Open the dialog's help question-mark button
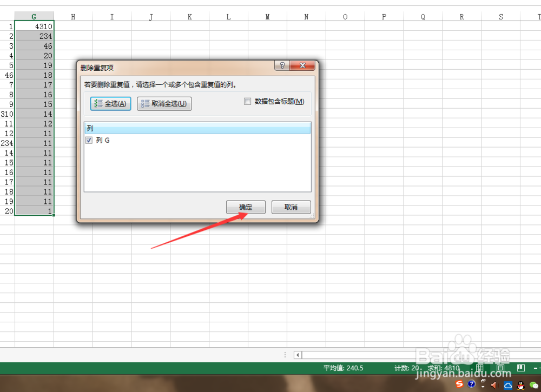This screenshot has width=541, height=392. tap(282, 65)
